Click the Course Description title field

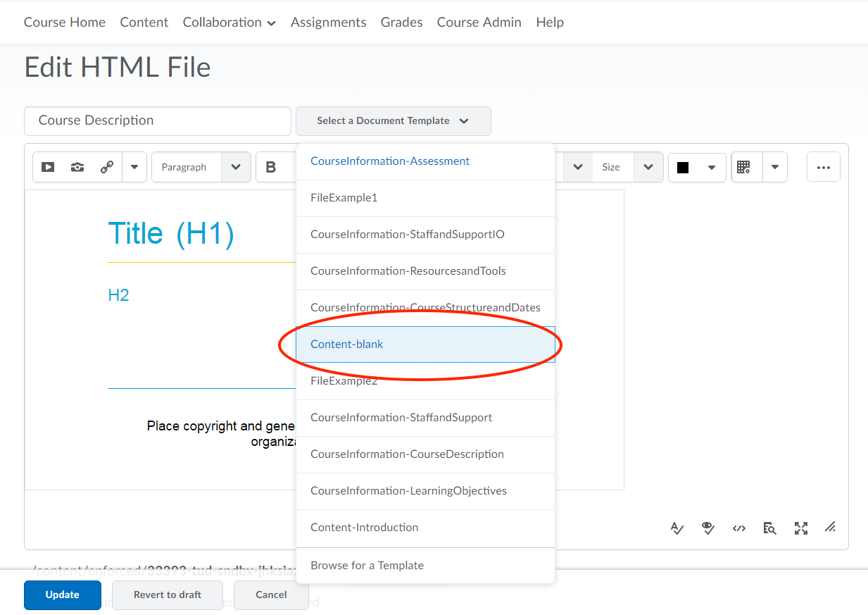pos(157,120)
